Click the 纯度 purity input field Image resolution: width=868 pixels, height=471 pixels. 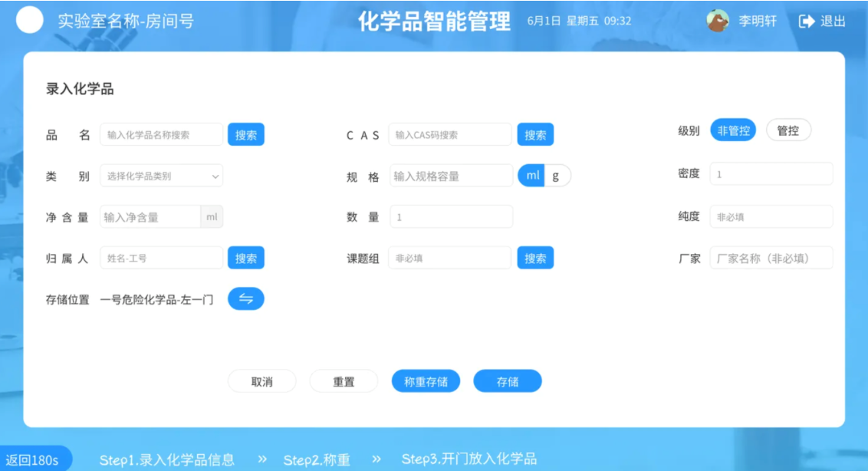tap(771, 217)
